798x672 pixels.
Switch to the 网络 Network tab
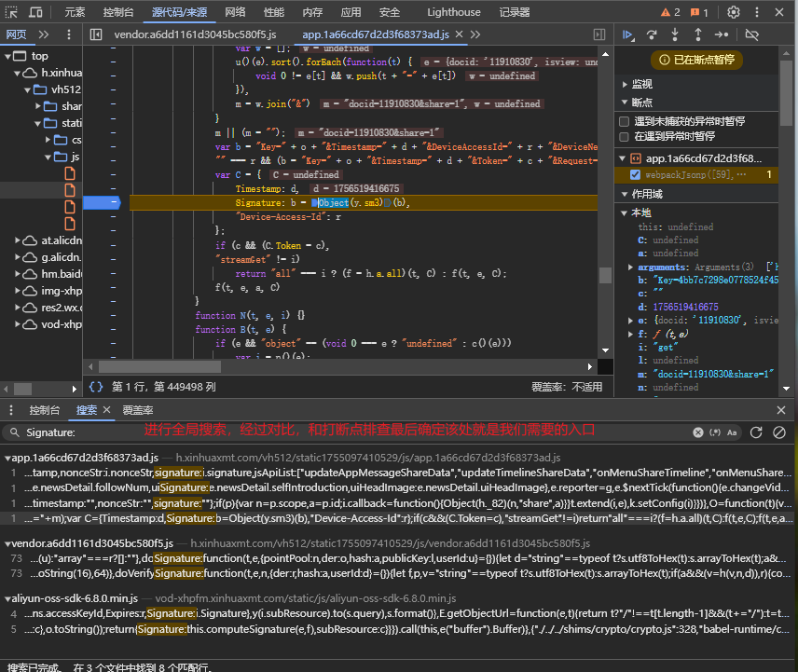pos(235,12)
